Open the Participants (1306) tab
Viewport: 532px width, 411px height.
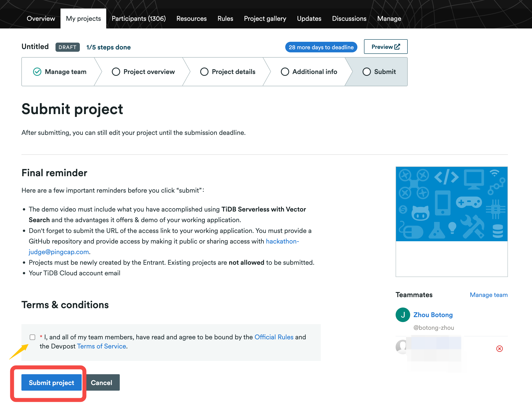tap(139, 18)
